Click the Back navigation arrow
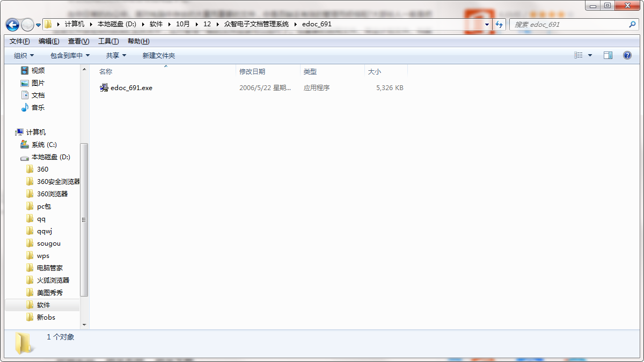Viewport: 644px width, 362px height. point(11,24)
